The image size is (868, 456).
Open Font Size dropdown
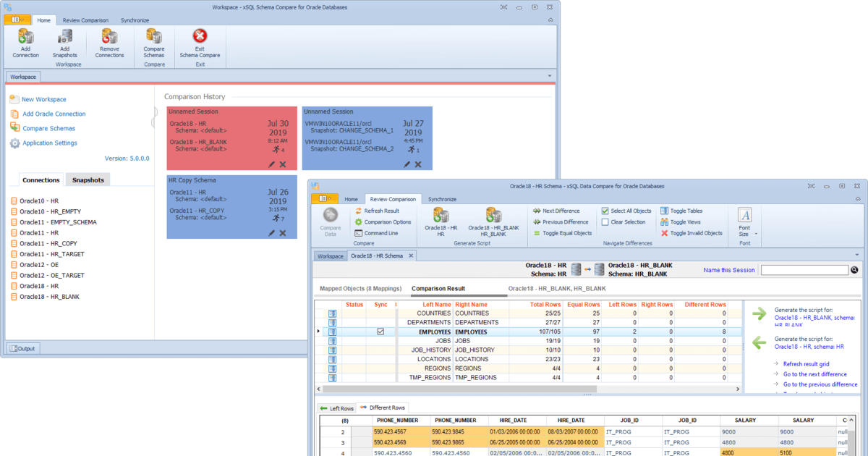(x=745, y=222)
